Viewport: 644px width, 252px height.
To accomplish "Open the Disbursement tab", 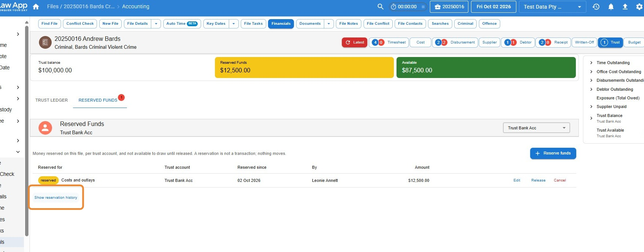I will (455, 42).
